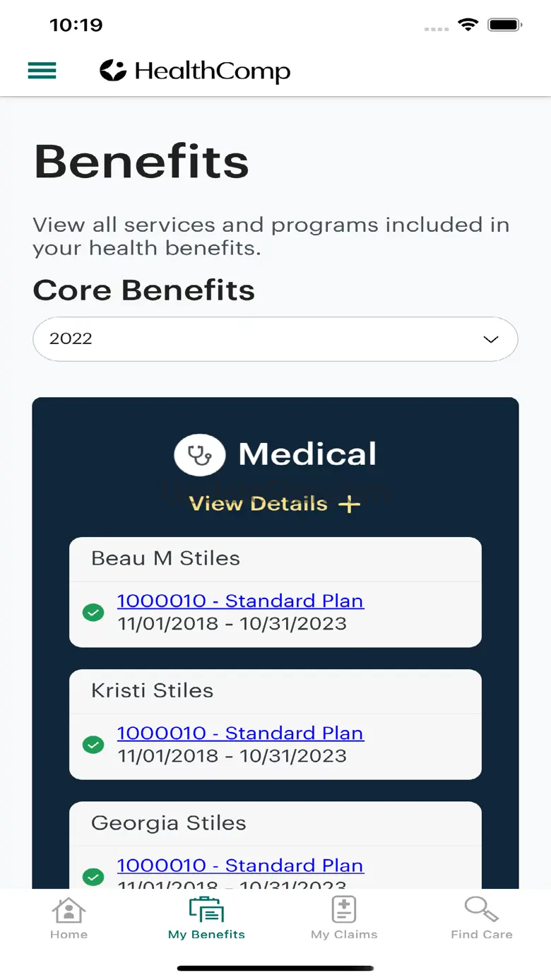This screenshot has height=980, width=551.
Task: Switch to the Find Care tab label
Action: [481, 934]
